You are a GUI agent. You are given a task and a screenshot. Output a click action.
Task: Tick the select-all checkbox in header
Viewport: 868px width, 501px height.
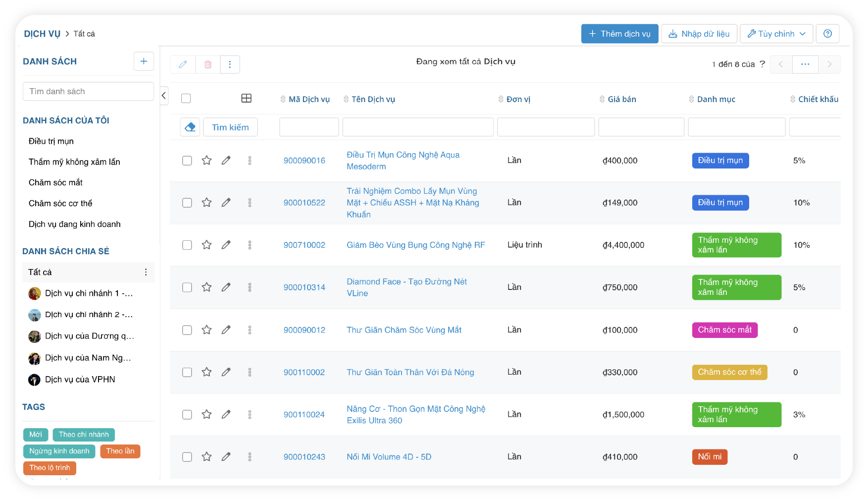tap(186, 99)
